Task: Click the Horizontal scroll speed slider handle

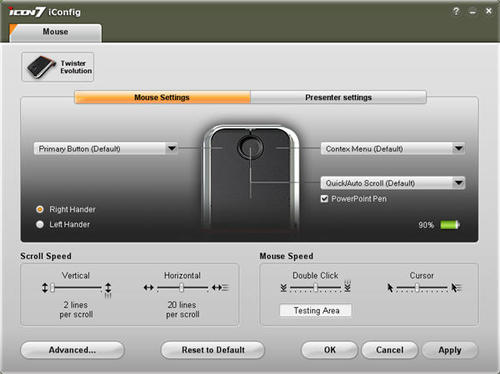Action: click(x=182, y=288)
